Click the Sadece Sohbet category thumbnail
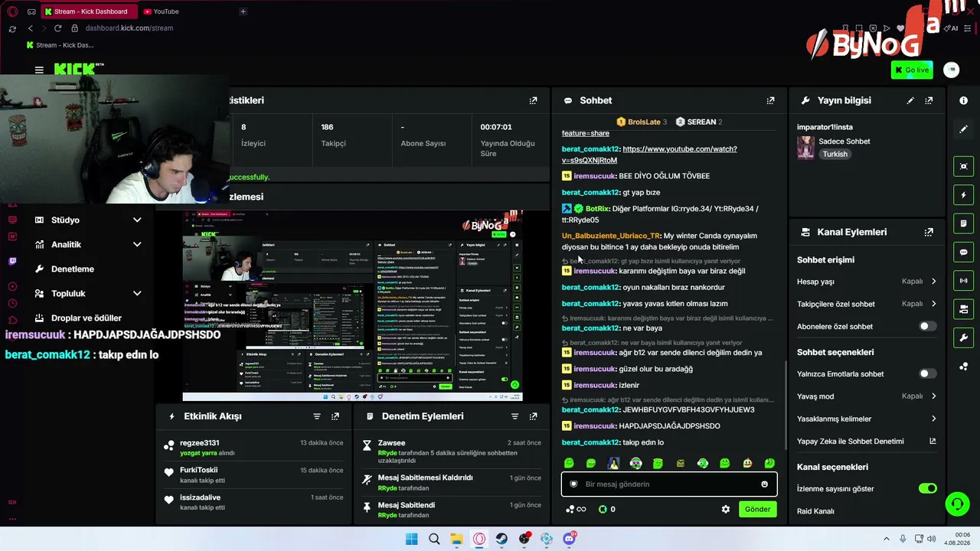The image size is (980, 551). (805, 148)
